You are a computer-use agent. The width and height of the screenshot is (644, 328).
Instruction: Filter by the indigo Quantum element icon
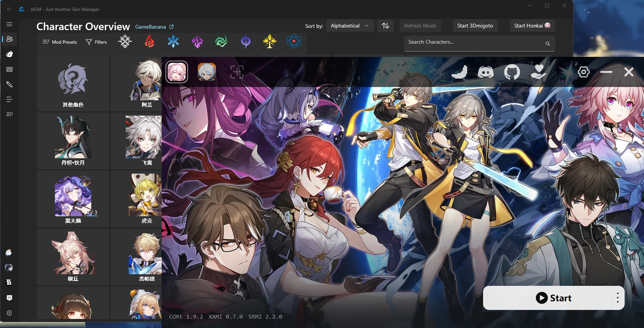coord(246,41)
